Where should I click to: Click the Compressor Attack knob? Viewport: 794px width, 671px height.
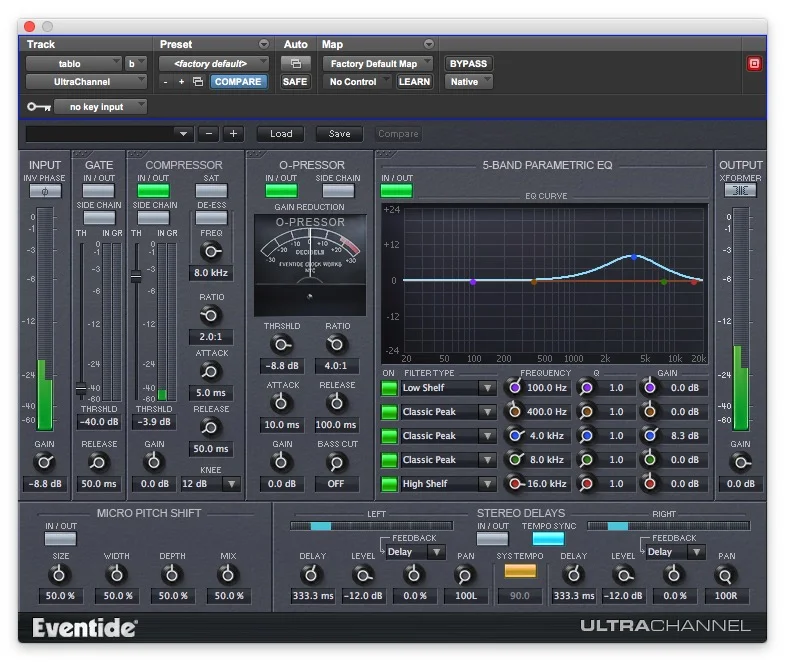click(210, 371)
